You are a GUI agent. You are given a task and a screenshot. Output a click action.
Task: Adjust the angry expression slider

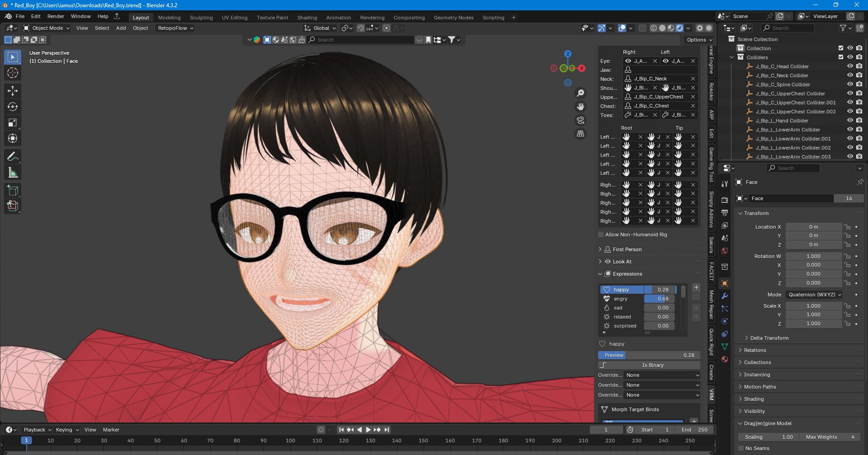659,299
